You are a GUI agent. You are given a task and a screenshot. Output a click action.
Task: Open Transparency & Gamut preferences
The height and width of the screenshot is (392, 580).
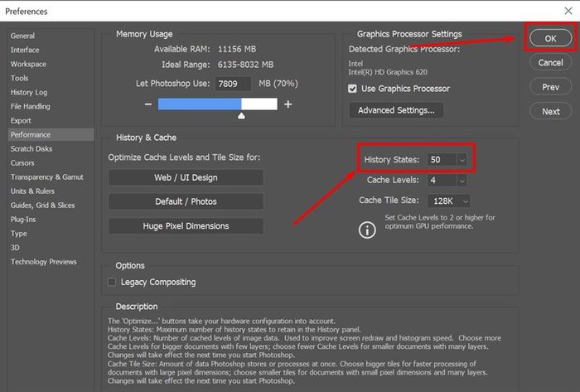click(47, 177)
